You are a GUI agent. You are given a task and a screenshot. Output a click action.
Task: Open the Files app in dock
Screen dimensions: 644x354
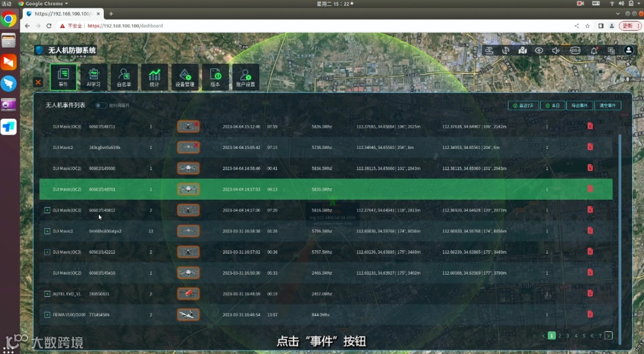click(x=8, y=41)
